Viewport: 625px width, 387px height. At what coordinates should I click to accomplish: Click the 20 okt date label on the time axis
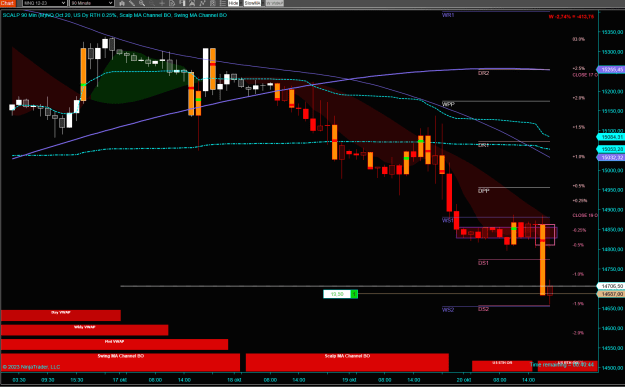click(464, 380)
